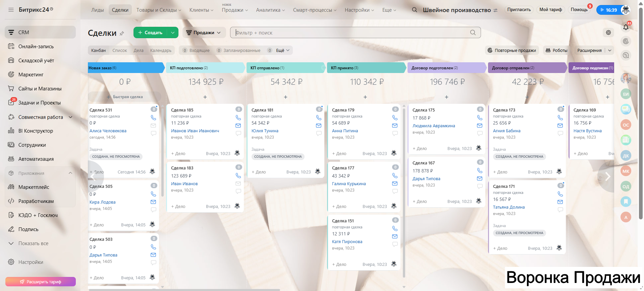Toggle the hamburger menu beside Битрикс24 logo
The height and width of the screenshot is (291, 644).
tap(11, 10)
